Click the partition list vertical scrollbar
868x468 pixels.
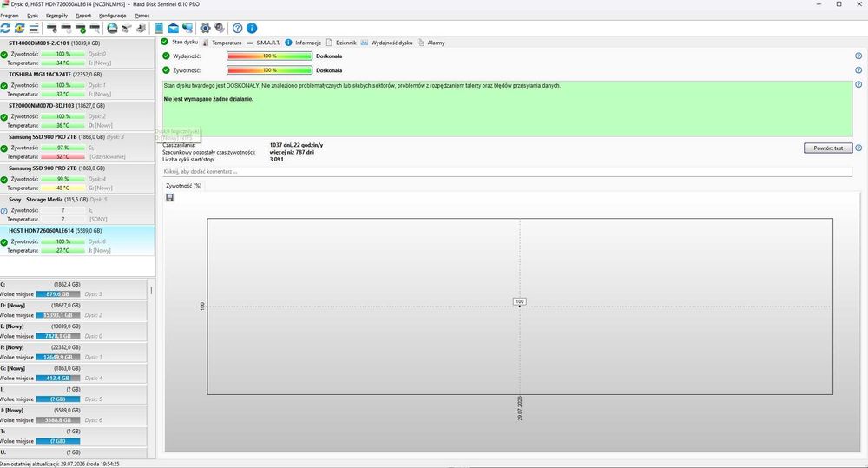(151, 290)
